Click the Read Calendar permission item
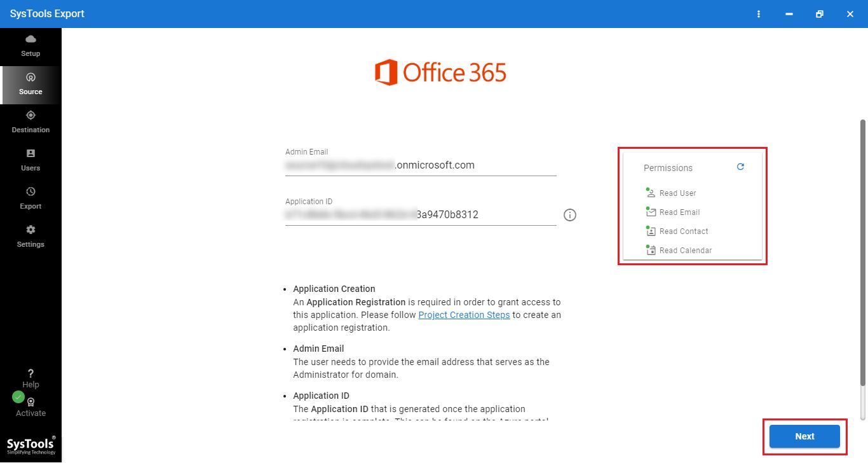The image size is (868, 463). point(685,251)
